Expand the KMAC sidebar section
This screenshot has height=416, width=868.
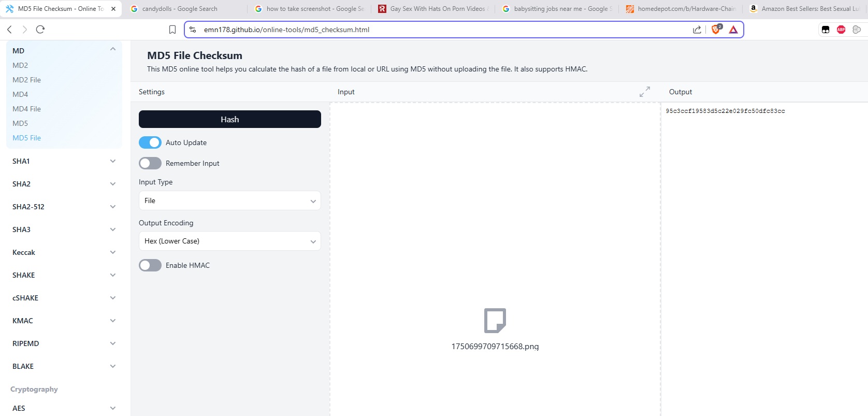click(x=64, y=321)
